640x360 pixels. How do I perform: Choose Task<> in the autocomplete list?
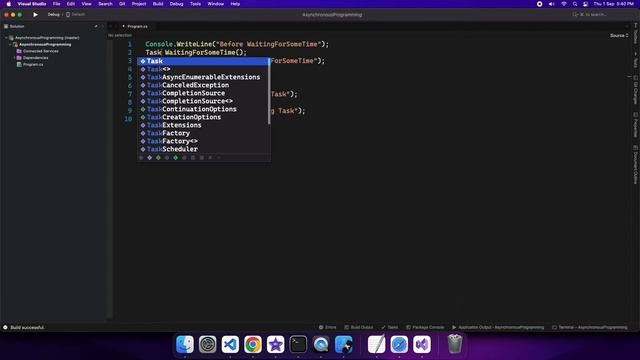tap(203, 69)
